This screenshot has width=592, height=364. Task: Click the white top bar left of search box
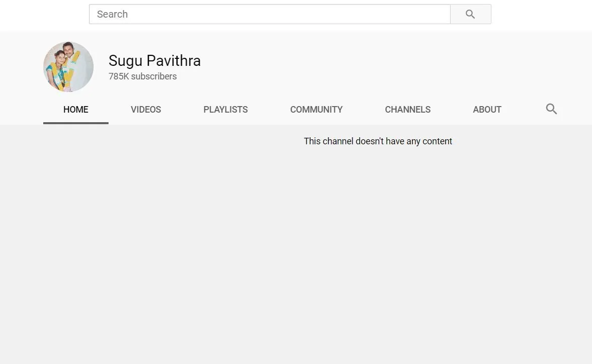(44, 14)
